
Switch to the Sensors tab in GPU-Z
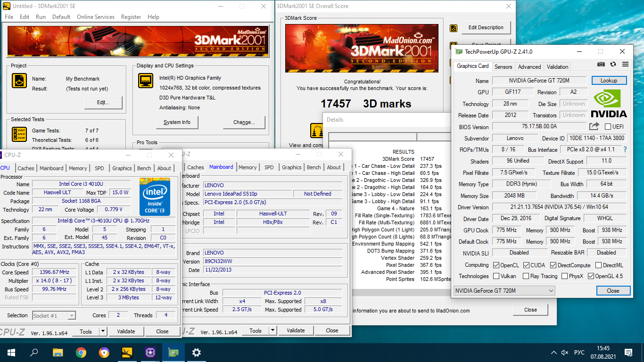[504, 67]
